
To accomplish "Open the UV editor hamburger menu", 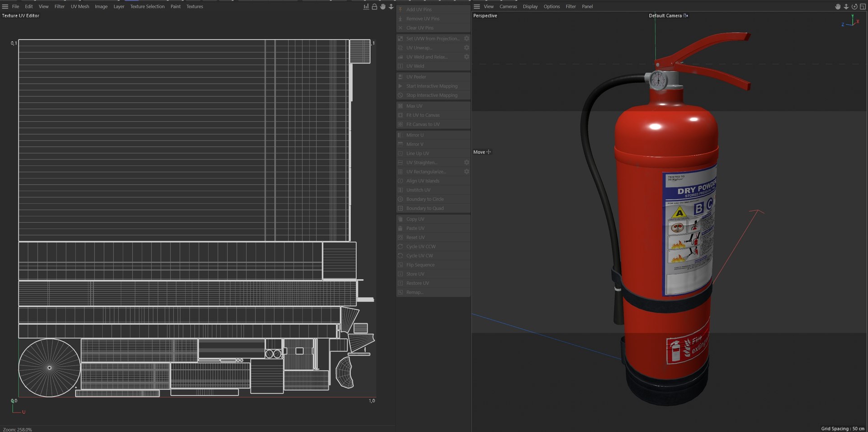I will point(5,6).
